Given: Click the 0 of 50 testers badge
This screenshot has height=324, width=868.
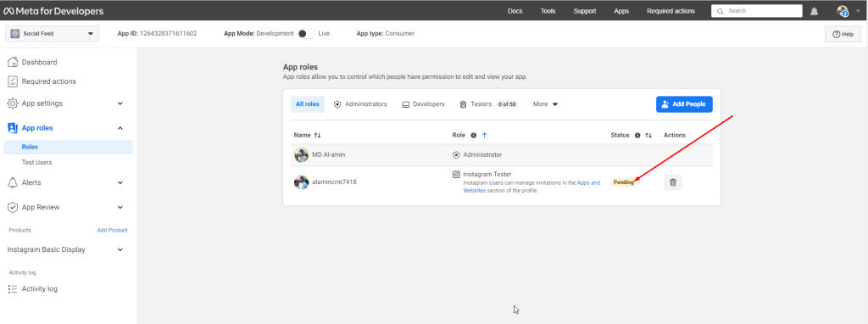Looking at the screenshot, I should pyautogui.click(x=507, y=104).
